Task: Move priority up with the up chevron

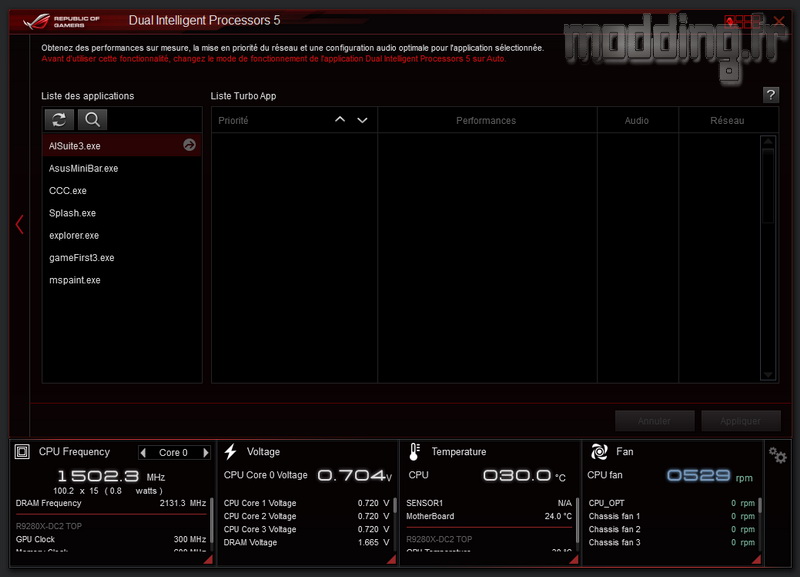Action: tap(340, 120)
